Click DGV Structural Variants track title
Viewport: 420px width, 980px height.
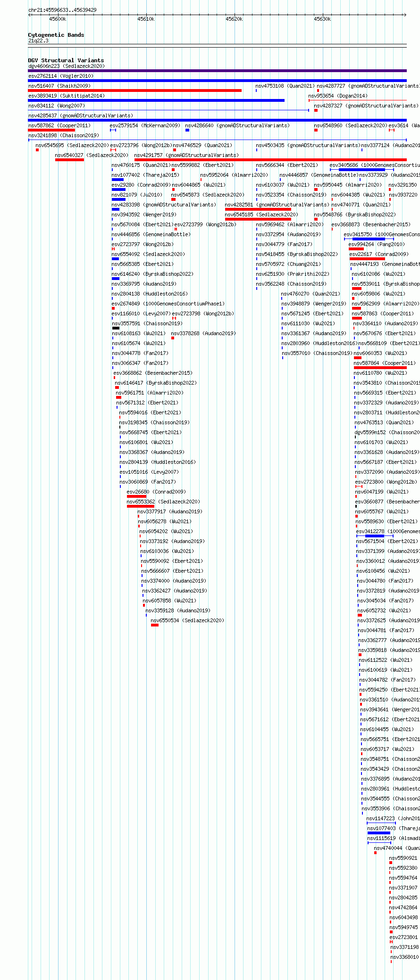(66, 60)
